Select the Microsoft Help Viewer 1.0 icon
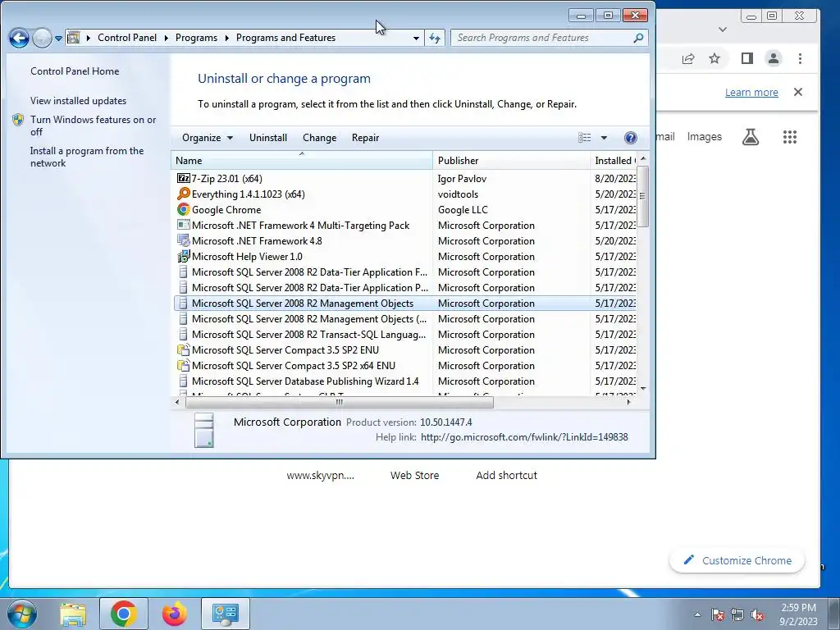The image size is (840, 630). point(183,256)
